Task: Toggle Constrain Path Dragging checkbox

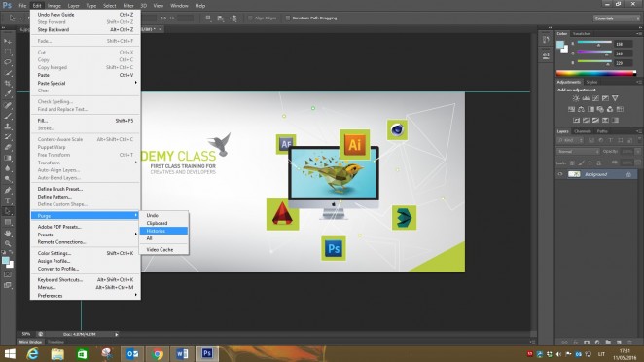Action: [288, 18]
